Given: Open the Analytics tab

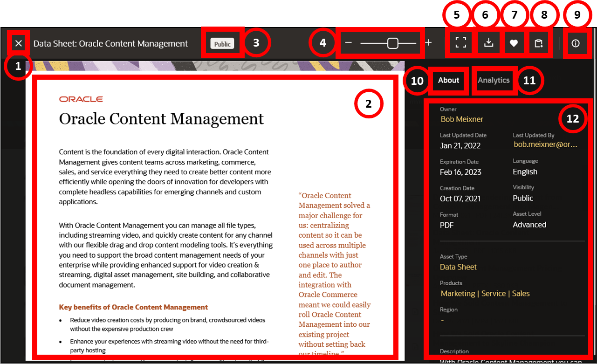Looking at the screenshot, I should [494, 80].
